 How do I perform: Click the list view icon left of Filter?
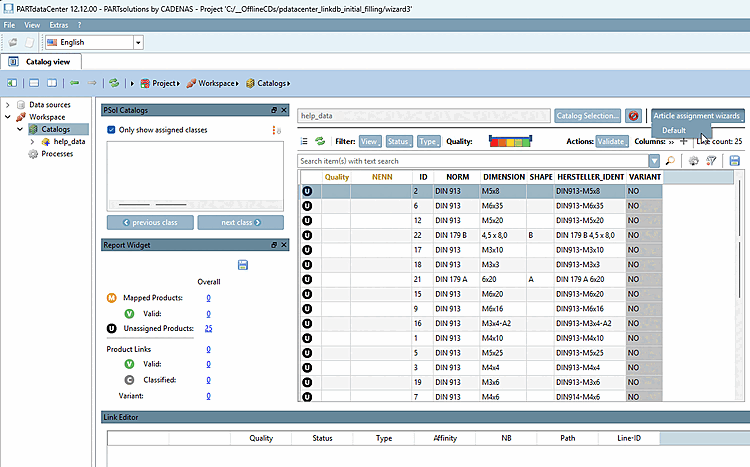point(304,141)
